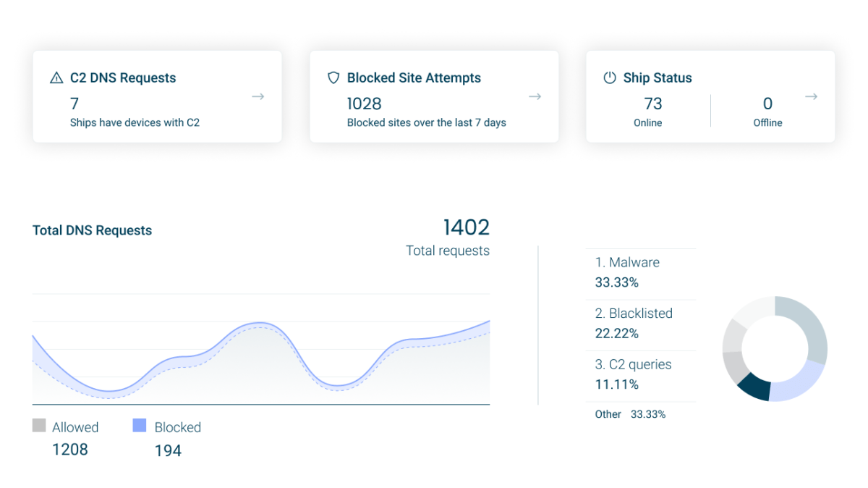Click the warning triangle icon beside C2 DNS Requests
Screen dimensions: 868x488
click(x=56, y=78)
